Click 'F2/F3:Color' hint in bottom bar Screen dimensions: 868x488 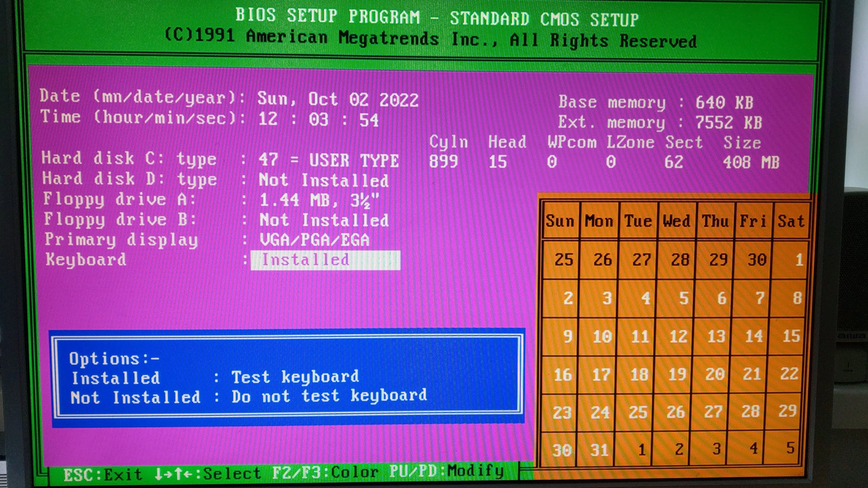(325, 473)
